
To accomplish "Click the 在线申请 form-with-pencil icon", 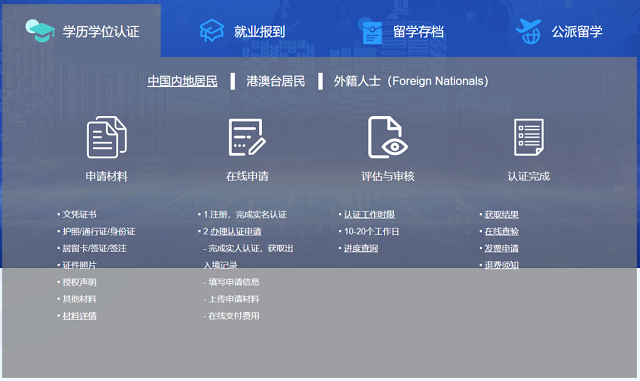I will [247, 137].
